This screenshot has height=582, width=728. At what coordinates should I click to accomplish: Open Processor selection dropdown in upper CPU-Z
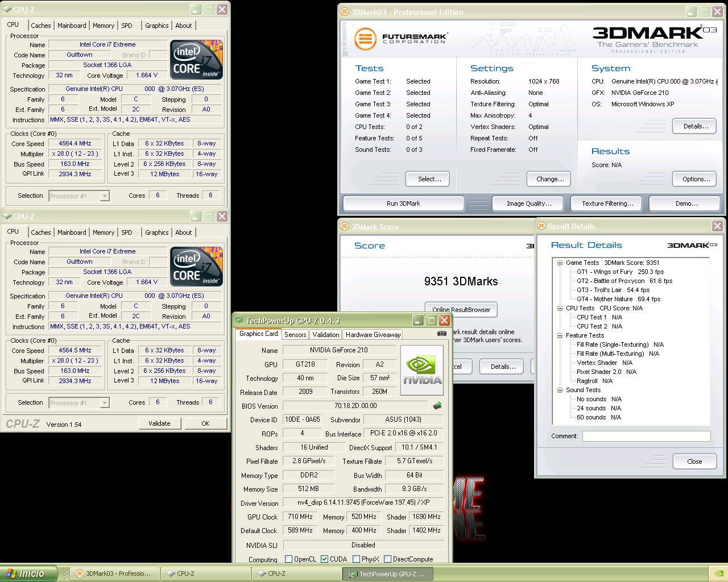coord(78,196)
